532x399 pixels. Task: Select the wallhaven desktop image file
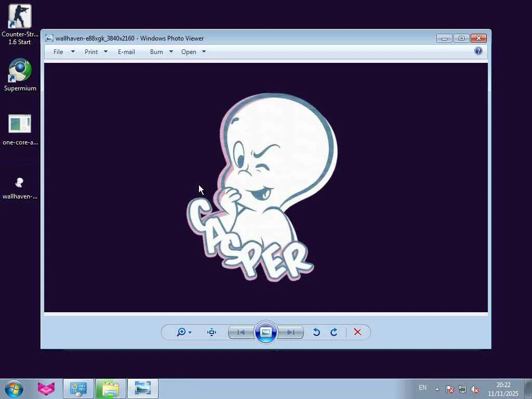pyautogui.click(x=20, y=188)
